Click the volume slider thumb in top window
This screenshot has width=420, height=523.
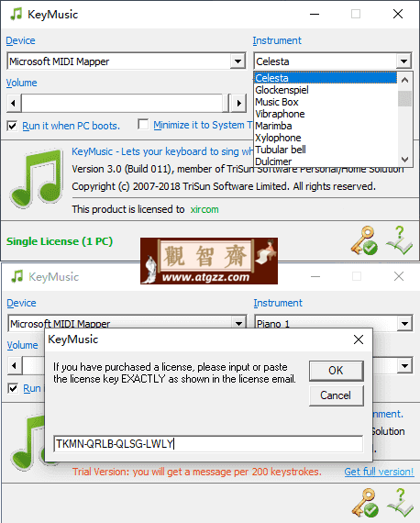[x=226, y=103]
